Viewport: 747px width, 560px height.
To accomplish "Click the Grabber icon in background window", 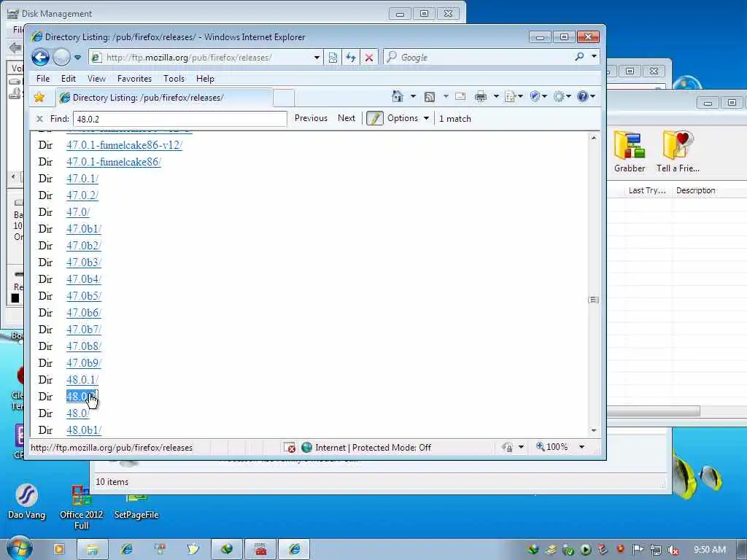I will tap(630, 152).
